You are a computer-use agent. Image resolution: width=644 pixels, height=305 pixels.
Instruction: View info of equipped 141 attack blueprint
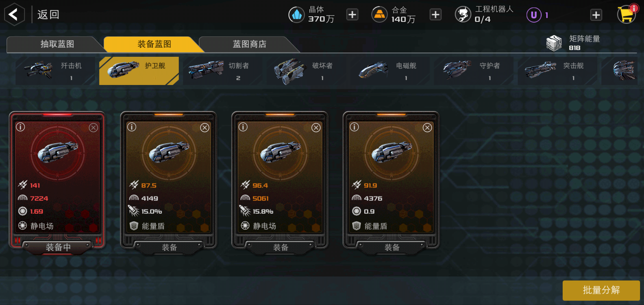coord(20,127)
